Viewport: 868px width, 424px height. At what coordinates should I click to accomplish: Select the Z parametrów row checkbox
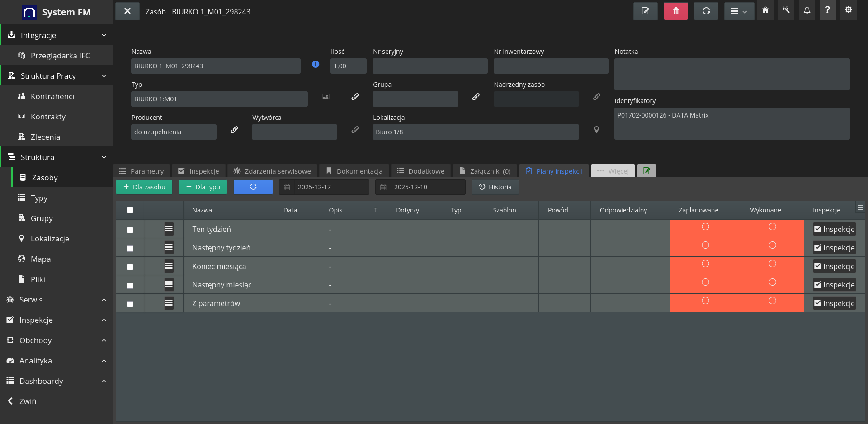(x=130, y=304)
